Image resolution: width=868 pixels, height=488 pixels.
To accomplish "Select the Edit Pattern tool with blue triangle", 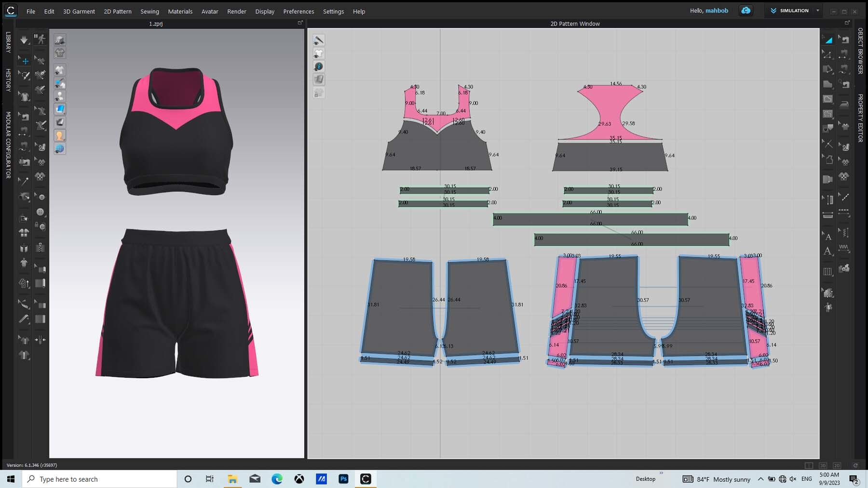I will (828, 40).
